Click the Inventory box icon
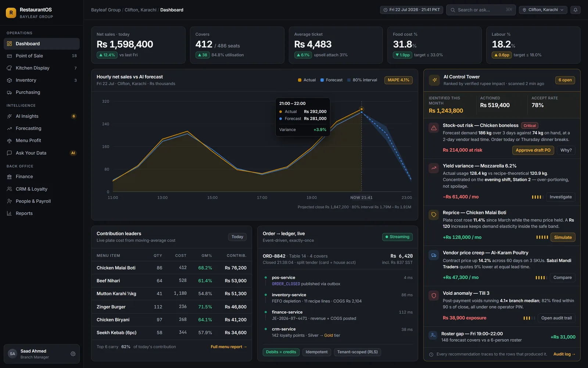 click(x=10, y=80)
